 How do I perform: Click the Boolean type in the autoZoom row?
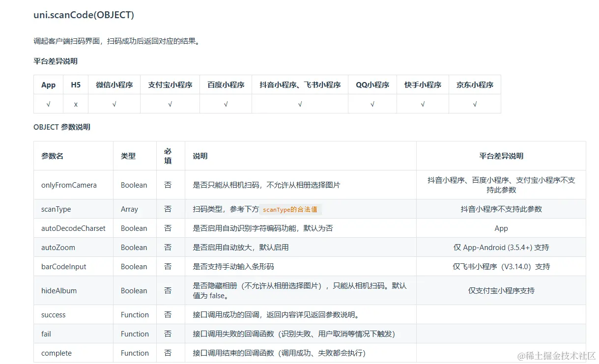[x=134, y=248]
